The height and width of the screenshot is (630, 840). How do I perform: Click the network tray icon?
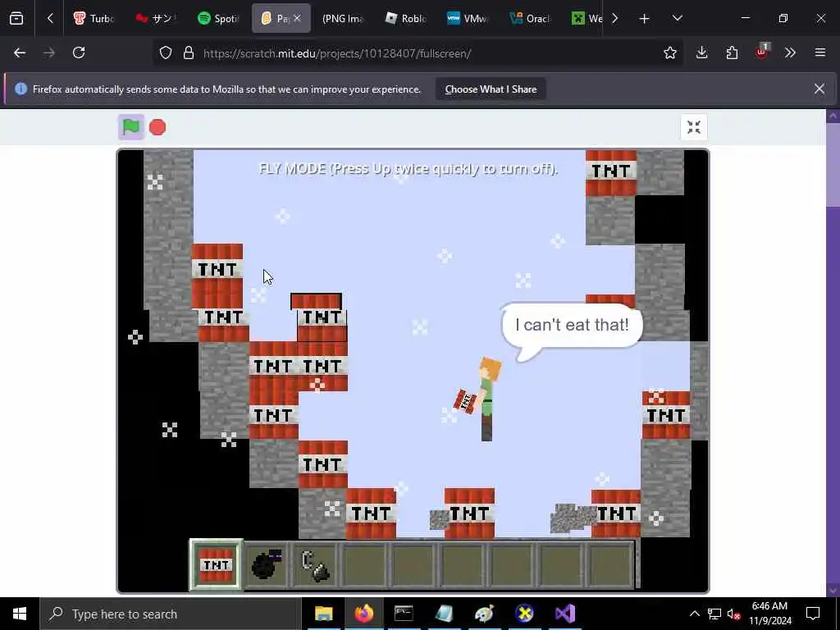pyautogui.click(x=714, y=614)
